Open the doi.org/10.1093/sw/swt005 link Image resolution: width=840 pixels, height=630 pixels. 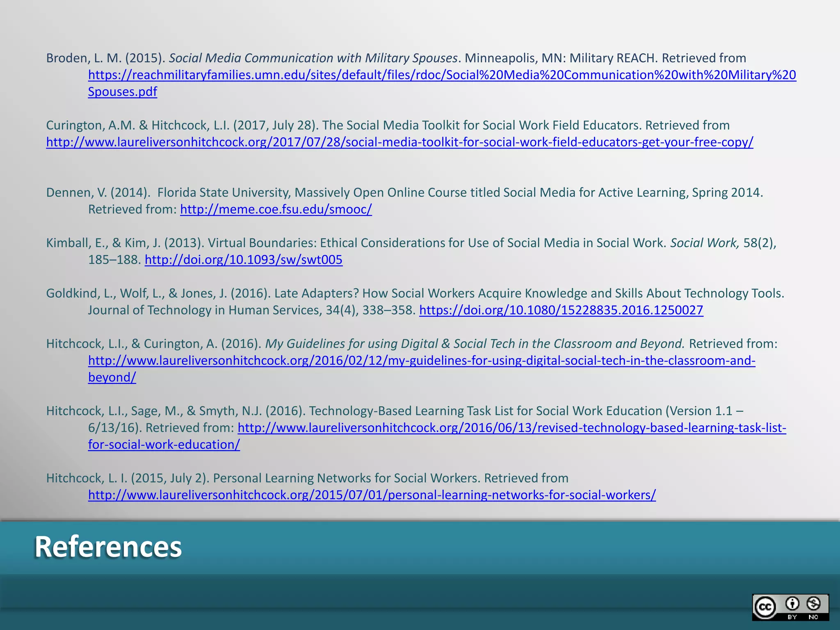243,260
